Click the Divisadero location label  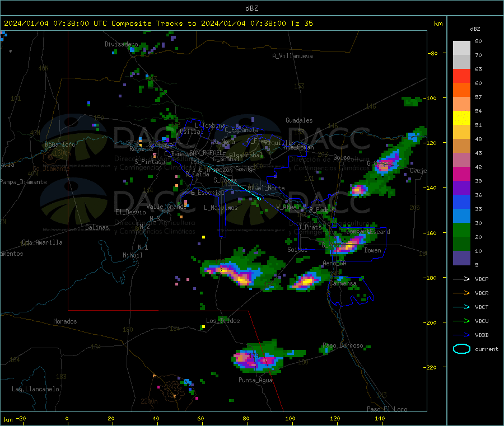coord(121,44)
